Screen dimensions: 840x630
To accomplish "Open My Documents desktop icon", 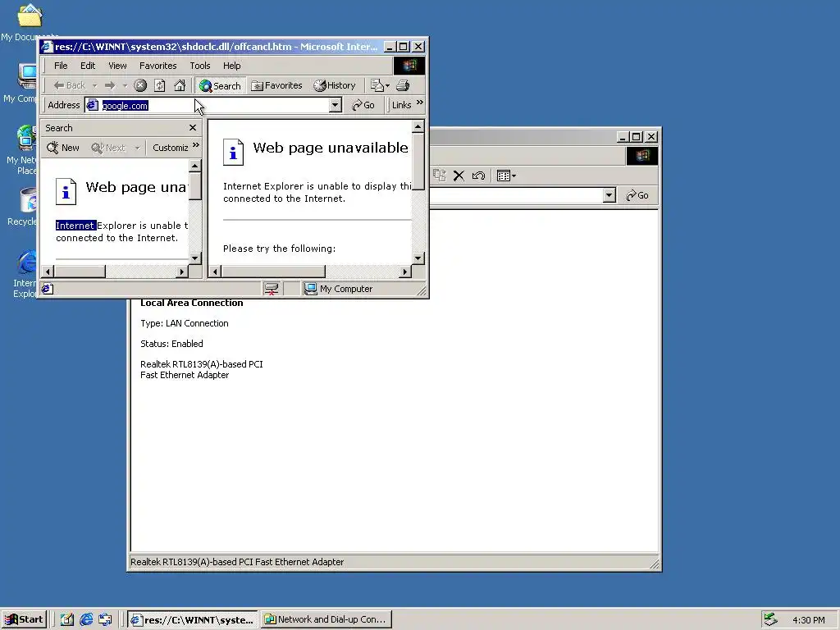I will click(30, 22).
